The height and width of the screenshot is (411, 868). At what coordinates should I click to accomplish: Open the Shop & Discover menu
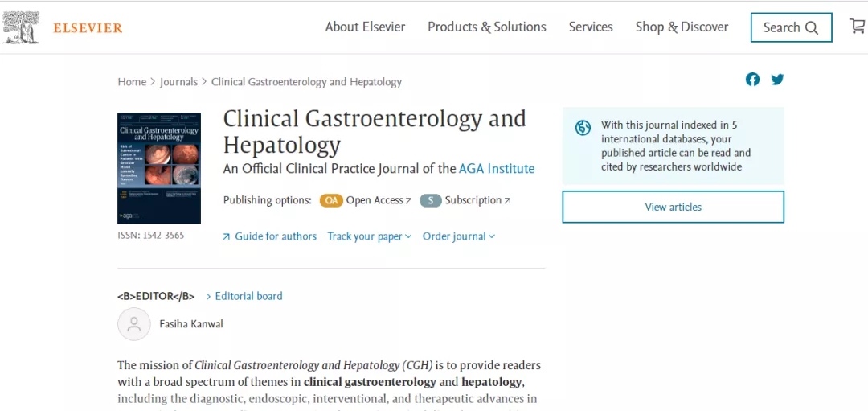(682, 27)
